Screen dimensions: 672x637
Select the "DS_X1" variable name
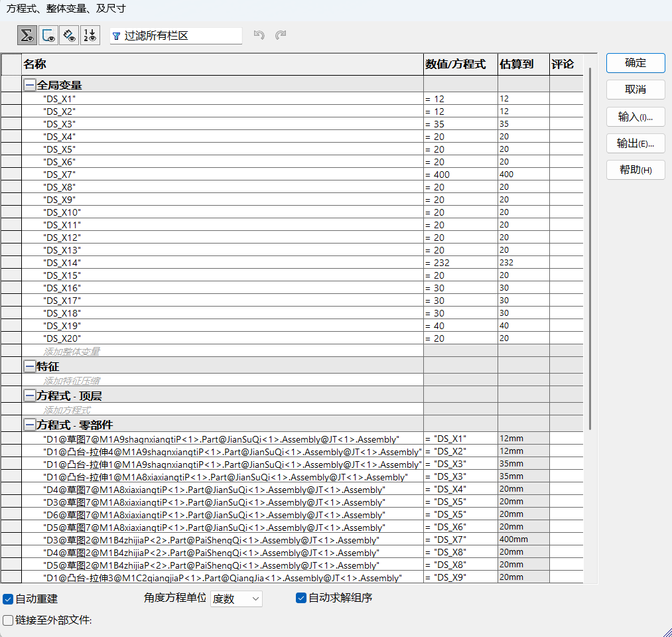pyautogui.click(x=59, y=99)
